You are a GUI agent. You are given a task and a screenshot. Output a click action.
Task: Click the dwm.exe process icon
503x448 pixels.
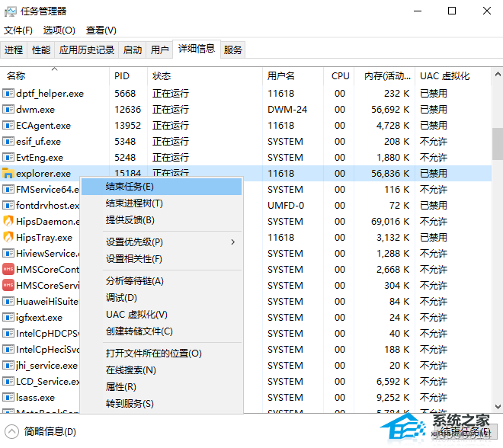pyautogui.click(x=8, y=110)
